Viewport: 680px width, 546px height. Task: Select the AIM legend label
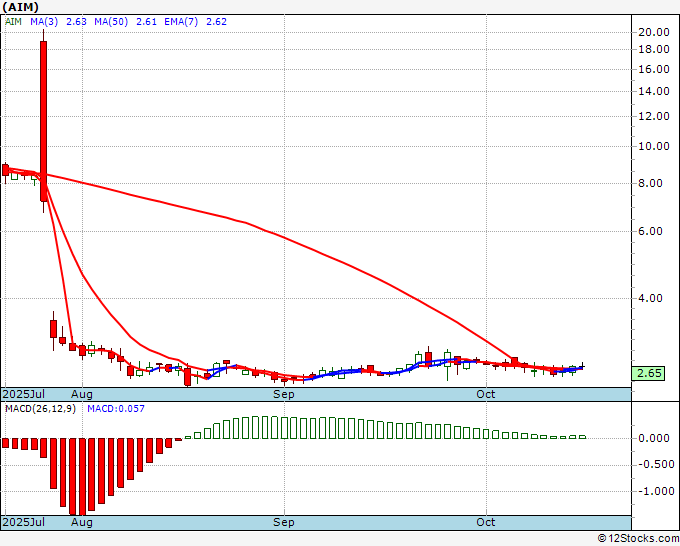tap(13, 22)
